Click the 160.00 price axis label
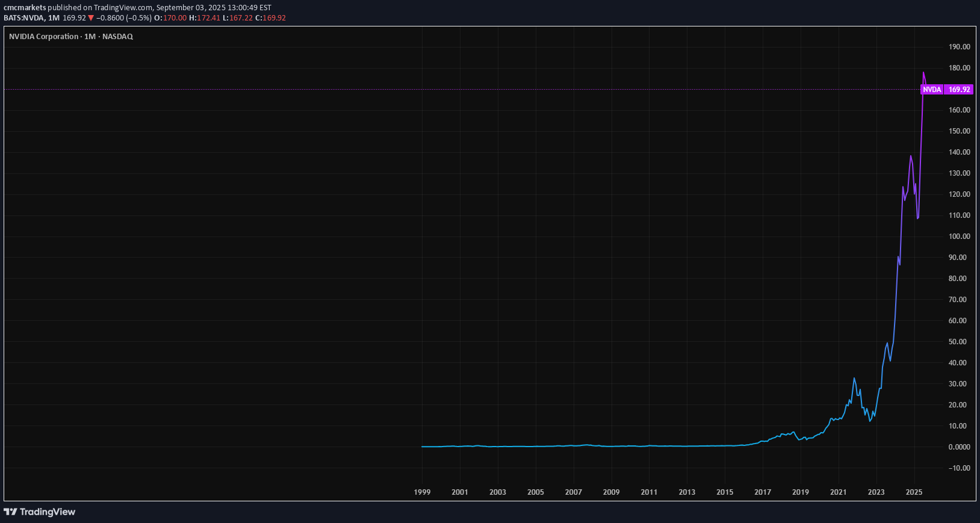The height and width of the screenshot is (523, 980). 960,110
